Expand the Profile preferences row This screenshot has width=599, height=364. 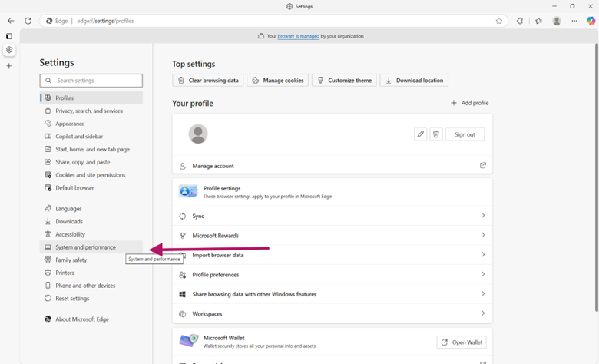click(x=483, y=274)
